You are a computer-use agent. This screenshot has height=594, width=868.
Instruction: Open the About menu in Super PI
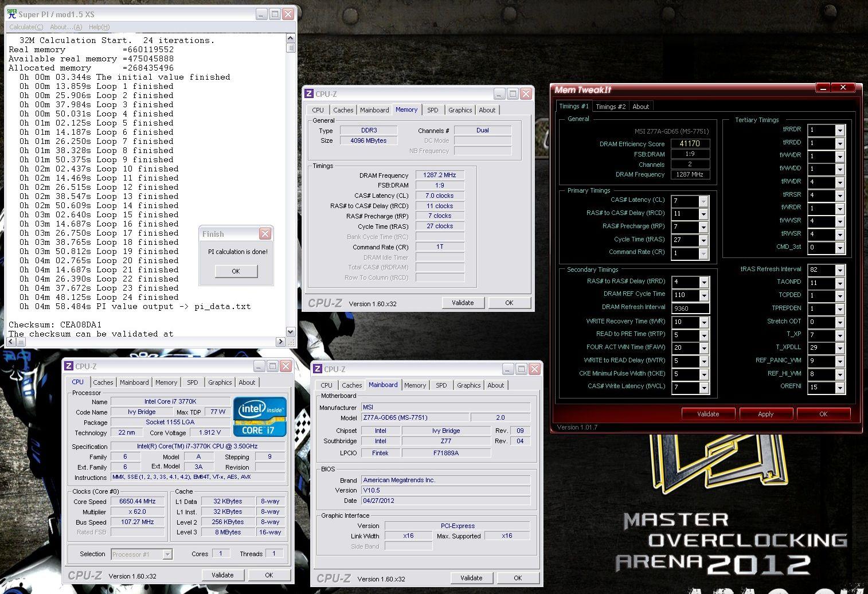tap(65, 27)
